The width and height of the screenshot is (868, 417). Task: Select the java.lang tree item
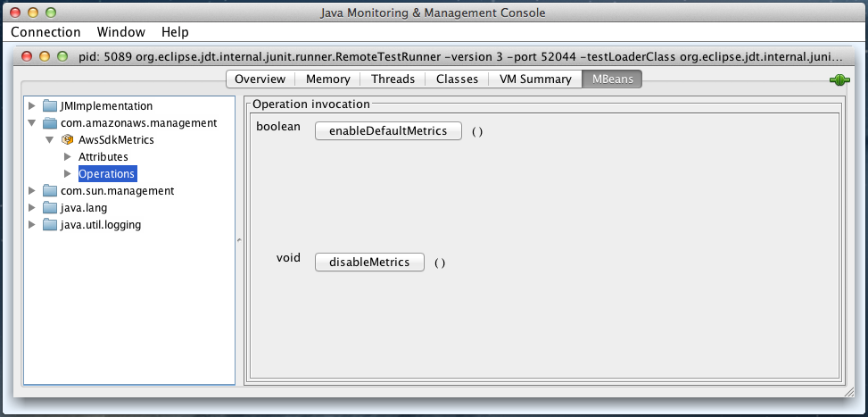pyautogui.click(x=84, y=208)
